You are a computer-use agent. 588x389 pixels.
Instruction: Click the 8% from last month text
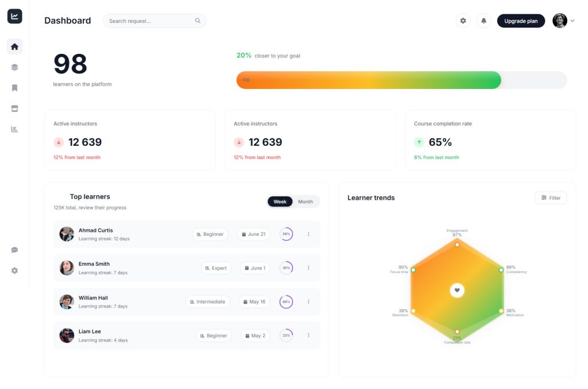pos(436,157)
